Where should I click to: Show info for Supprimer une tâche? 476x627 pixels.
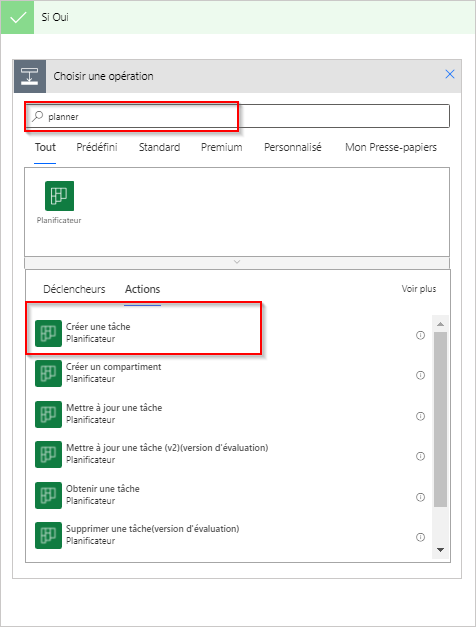(420, 537)
